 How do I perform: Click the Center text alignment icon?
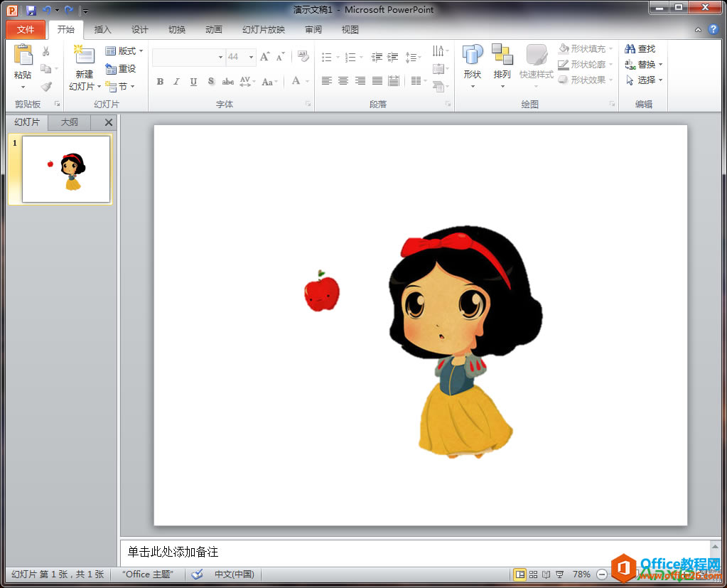pos(343,81)
